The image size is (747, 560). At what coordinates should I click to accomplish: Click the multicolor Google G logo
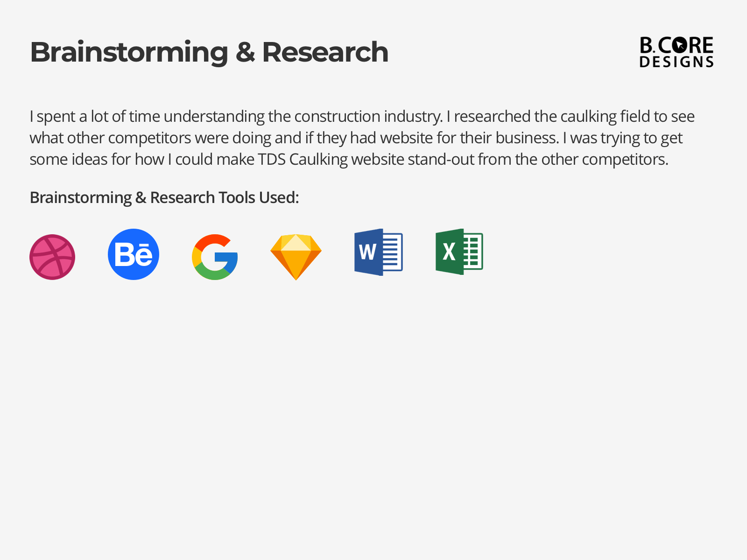[x=215, y=257]
